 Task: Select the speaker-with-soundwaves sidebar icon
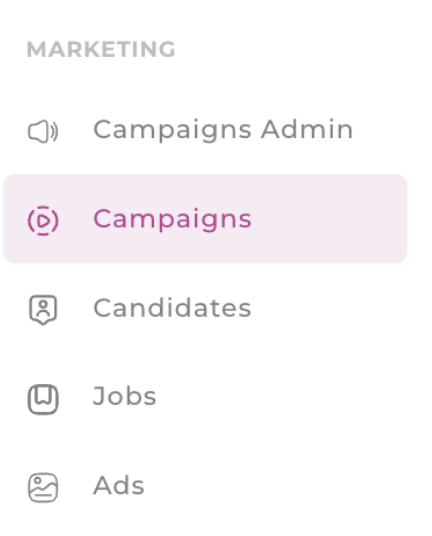43,131
